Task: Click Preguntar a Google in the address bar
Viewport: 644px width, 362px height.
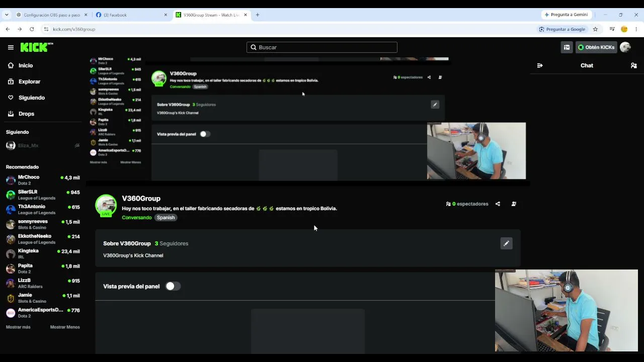Action: [562, 29]
